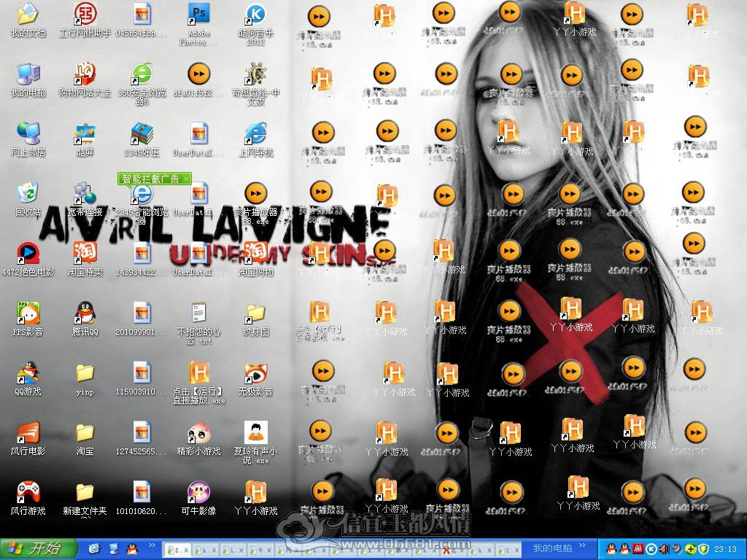Viewport: 747px width, 560px height.
Task: Click the system clock showing 23:13
Action: coord(725,549)
